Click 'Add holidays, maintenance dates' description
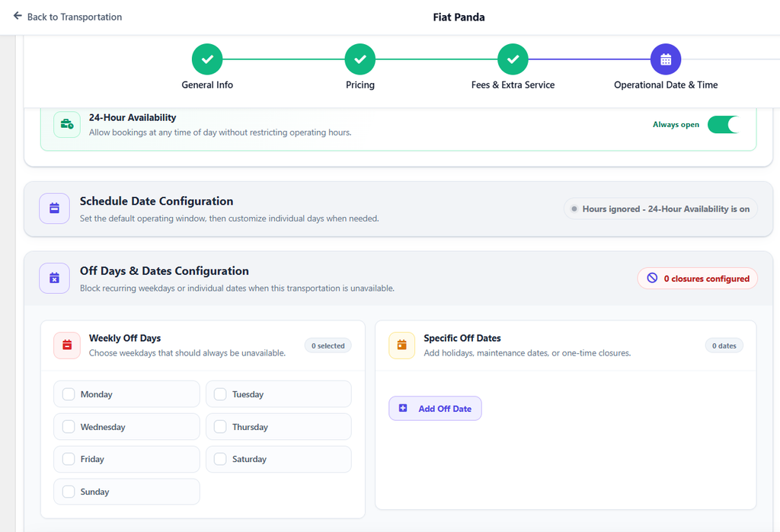Image resolution: width=780 pixels, height=532 pixels. pos(527,353)
